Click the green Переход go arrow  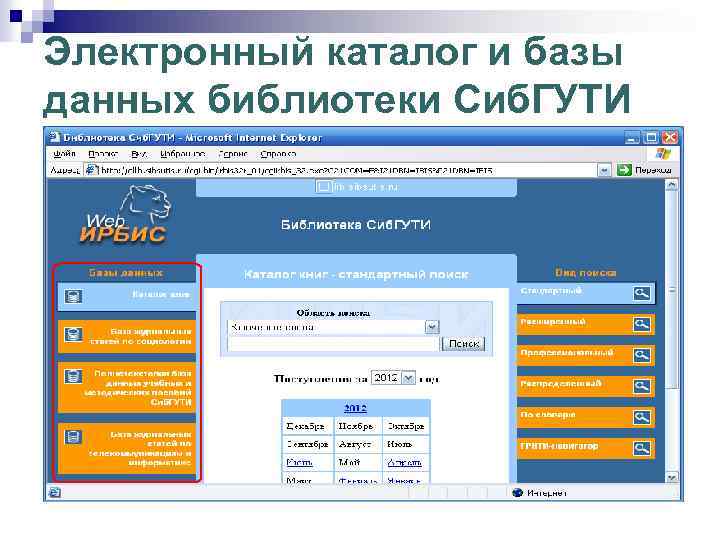624,170
